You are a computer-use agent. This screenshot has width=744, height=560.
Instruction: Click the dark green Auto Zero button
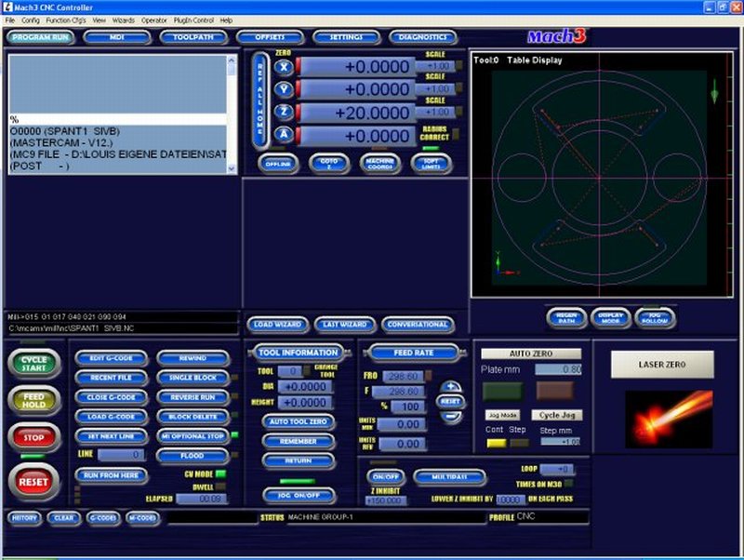[x=502, y=392]
